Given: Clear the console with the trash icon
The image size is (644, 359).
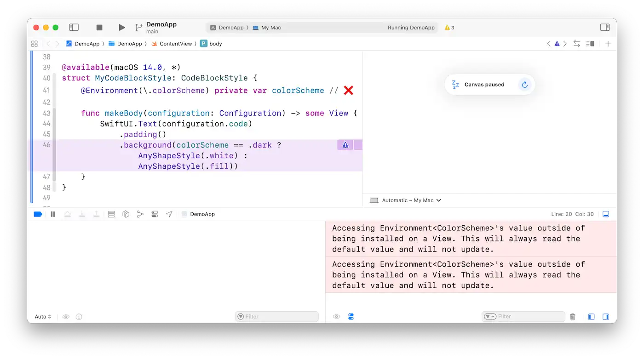Looking at the screenshot, I should [x=572, y=317].
